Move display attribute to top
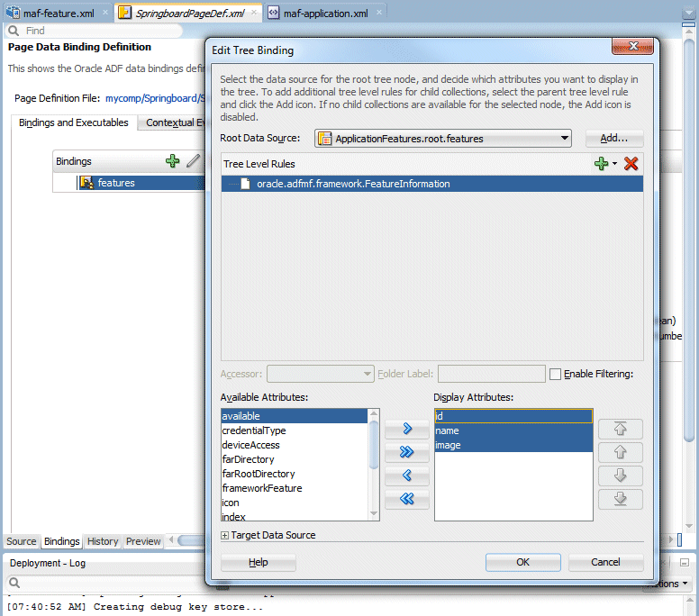 click(620, 429)
